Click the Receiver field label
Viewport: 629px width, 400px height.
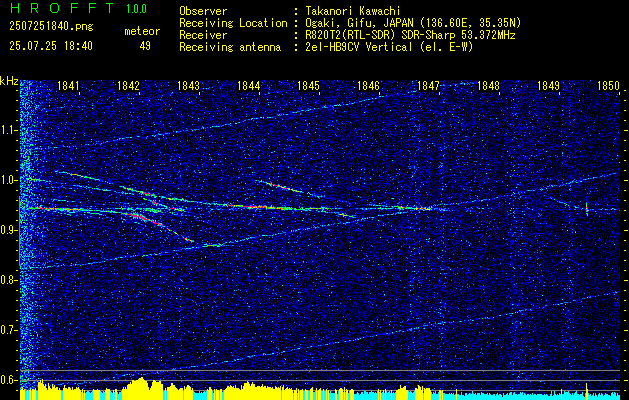203,35
